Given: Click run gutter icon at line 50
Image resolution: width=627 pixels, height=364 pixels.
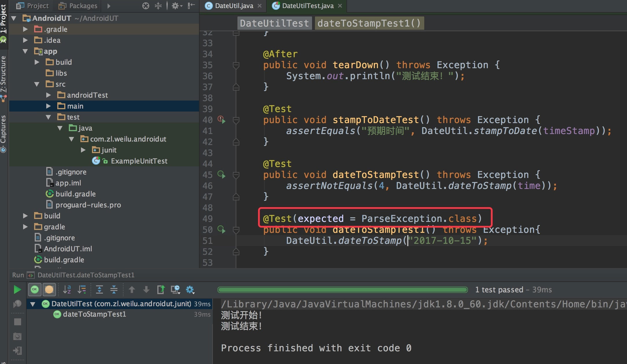Looking at the screenshot, I should 222,229.
